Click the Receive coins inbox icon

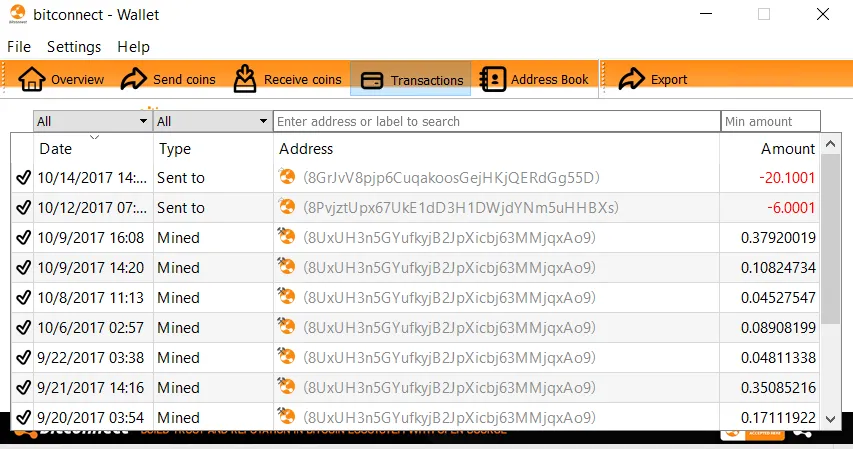click(245, 79)
